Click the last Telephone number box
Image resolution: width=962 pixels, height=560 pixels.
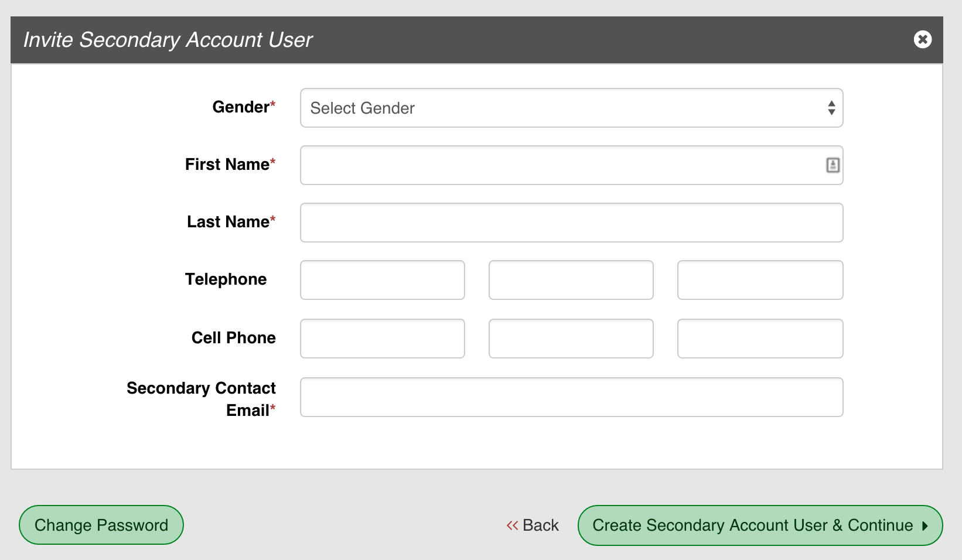tap(760, 280)
